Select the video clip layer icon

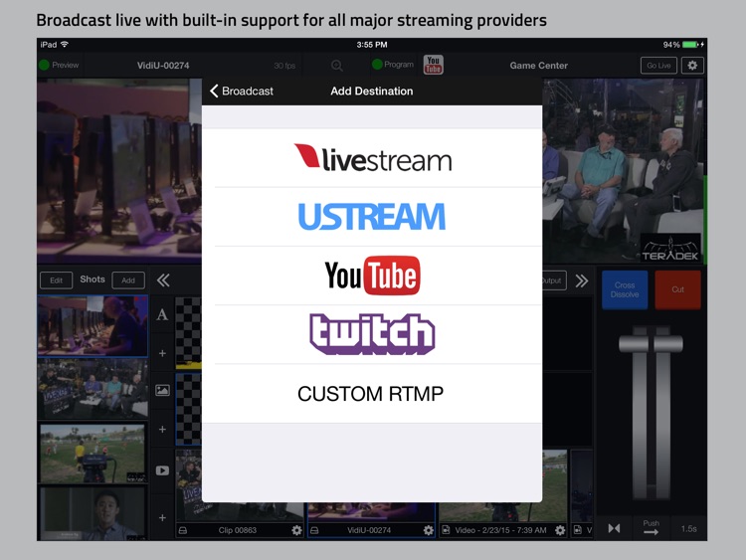tap(162, 470)
